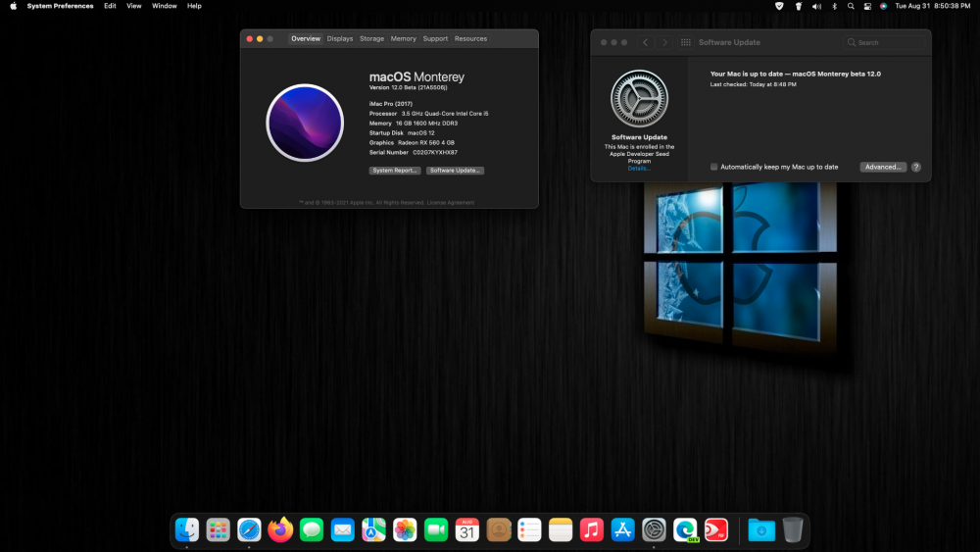Image resolution: width=980 pixels, height=552 pixels.
Task: Close the About This Mac window
Action: 249,39
